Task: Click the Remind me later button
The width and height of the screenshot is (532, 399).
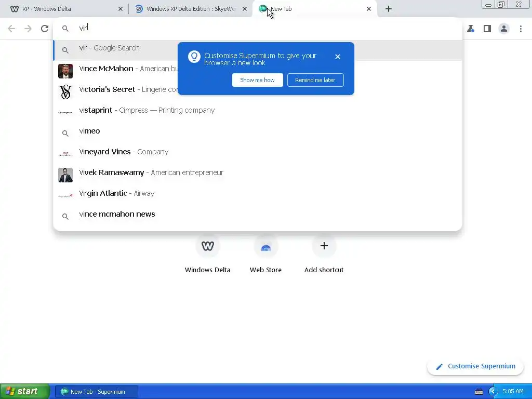Action: click(x=315, y=80)
